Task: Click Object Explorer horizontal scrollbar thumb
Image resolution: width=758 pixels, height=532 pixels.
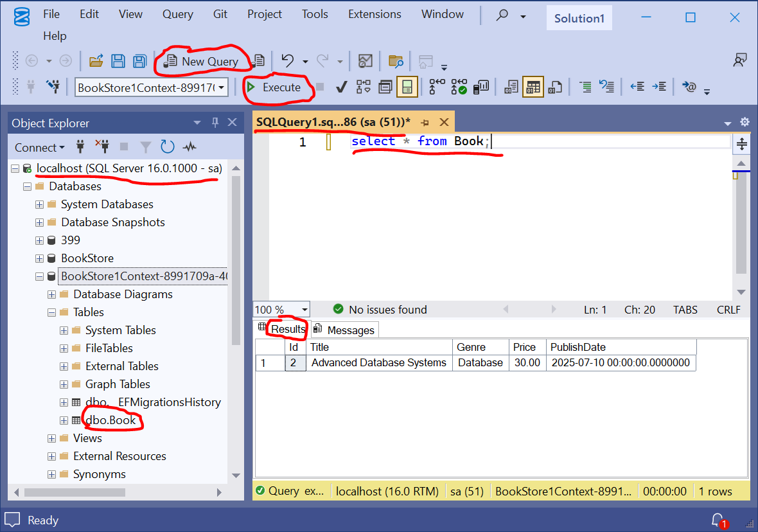Action: click(x=75, y=492)
